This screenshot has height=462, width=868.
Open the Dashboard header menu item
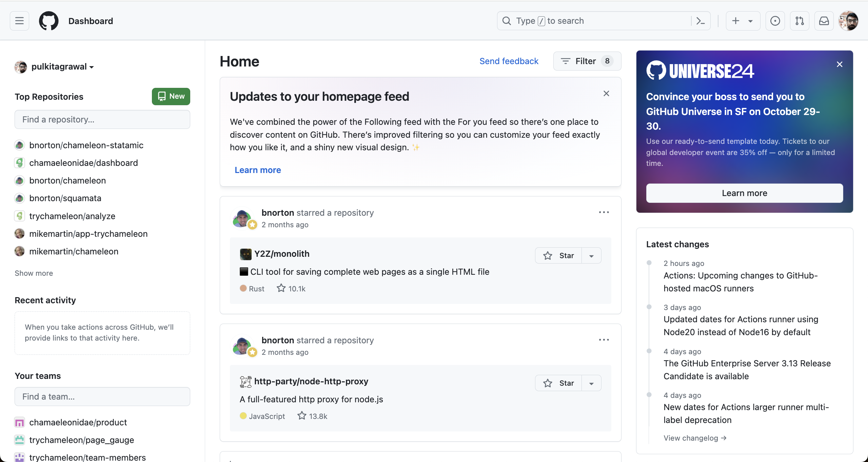(91, 21)
